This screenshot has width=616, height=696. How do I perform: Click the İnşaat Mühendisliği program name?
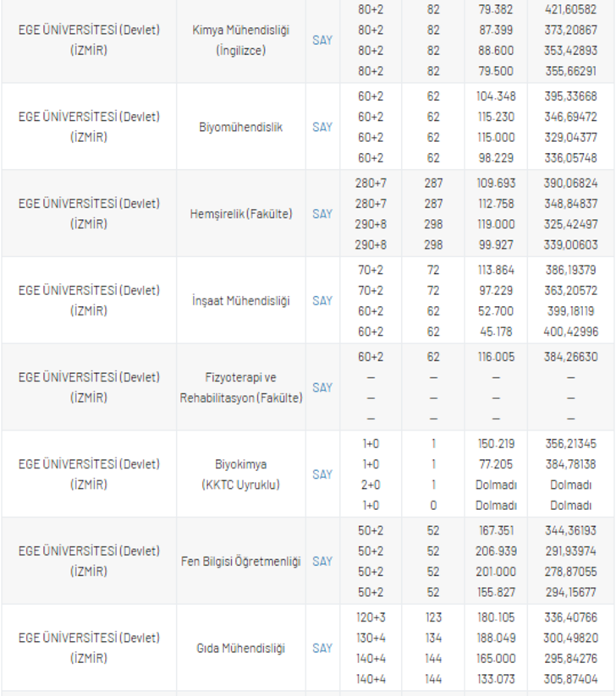click(x=241, y=300)
